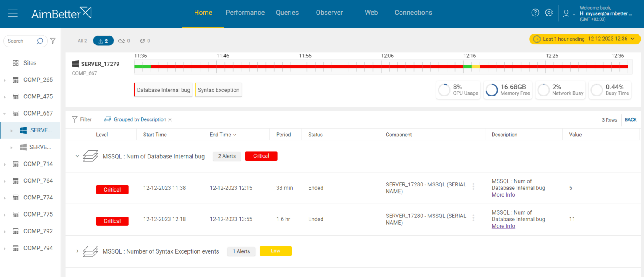Select the All 2 alerts filter
The width and height of the screenshot is (644, 277).
click(82, 41)
